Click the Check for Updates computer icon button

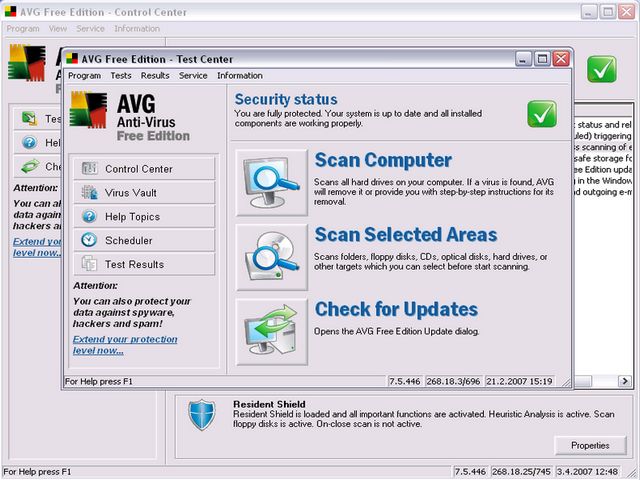click(x=271, y=331)
